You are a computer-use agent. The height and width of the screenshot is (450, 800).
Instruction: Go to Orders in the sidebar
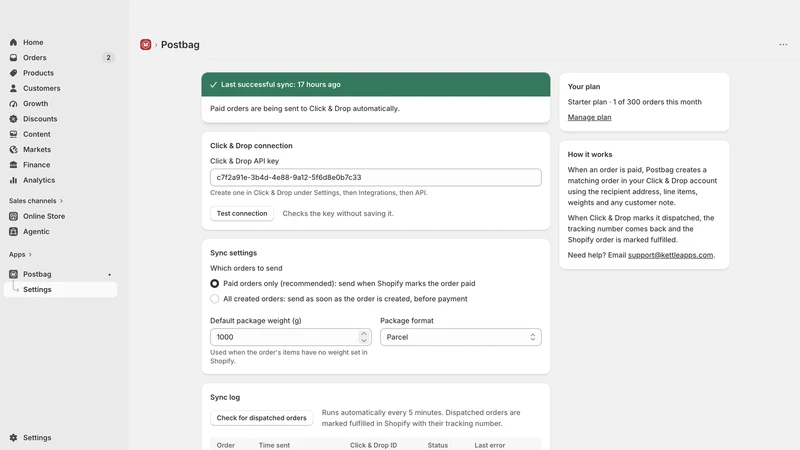35,58
